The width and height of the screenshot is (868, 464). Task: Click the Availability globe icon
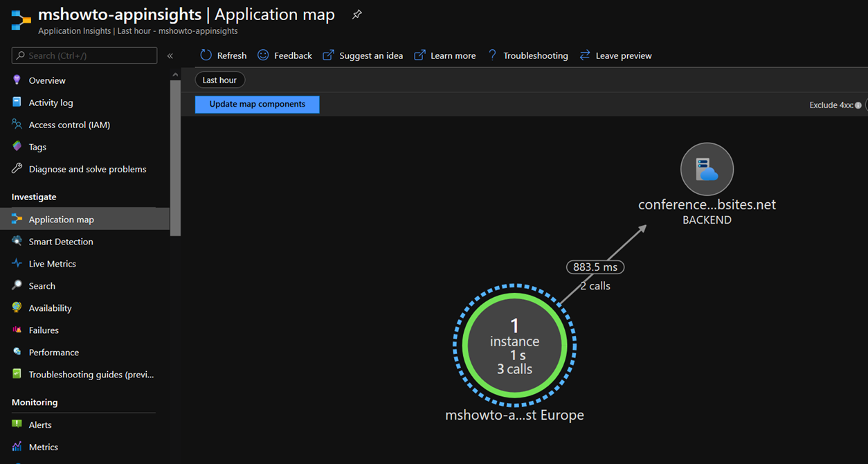pyautogui.click(x=17, y=307)
